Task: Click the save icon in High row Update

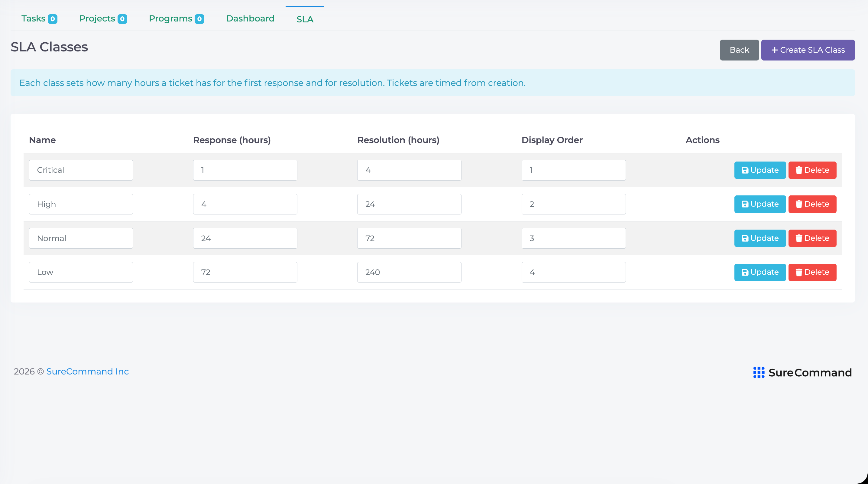Action: click(x=745, y=204)
